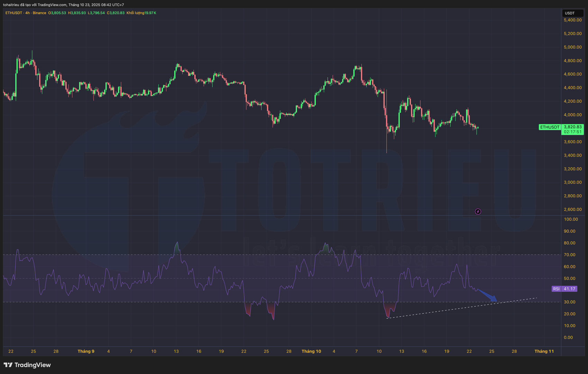Click the green ETHUSDT price tag
The image size is (588, 374).
click(x=550, y=127)
